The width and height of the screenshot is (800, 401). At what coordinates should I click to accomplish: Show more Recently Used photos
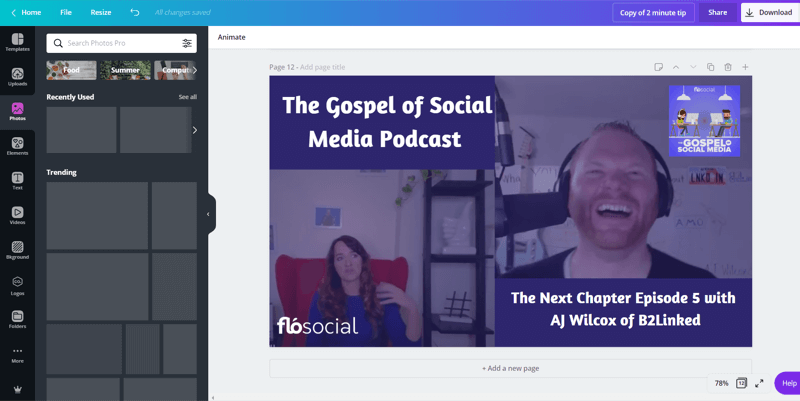pos(194,130)
